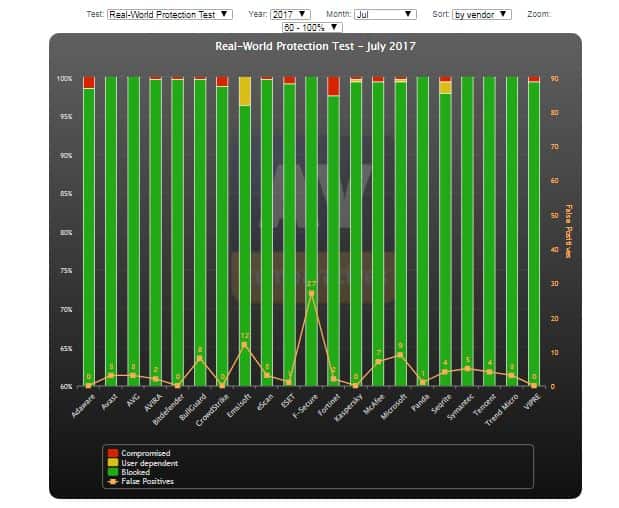Click the Trend Micro vendor label
Screen dimensions: 619x508
click(x=502, y=410)
